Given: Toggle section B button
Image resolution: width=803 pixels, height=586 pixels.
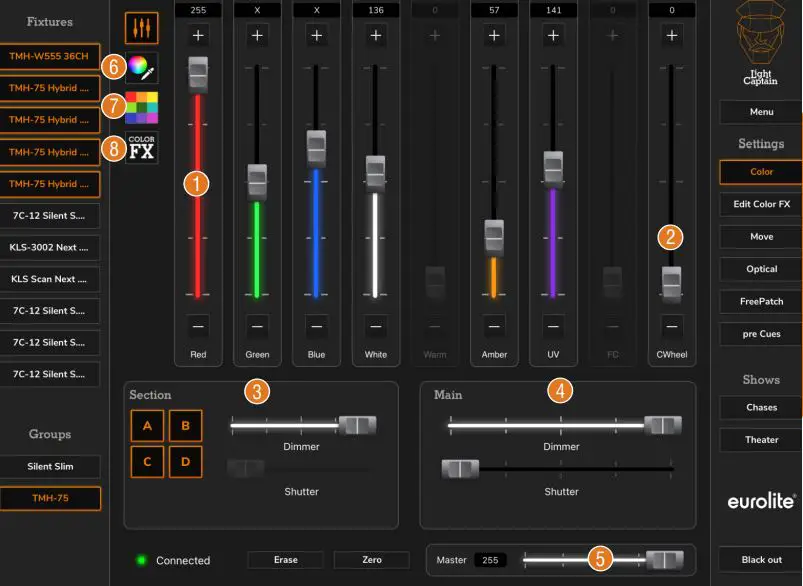Looking at the screenshot, I should (185, 426).
